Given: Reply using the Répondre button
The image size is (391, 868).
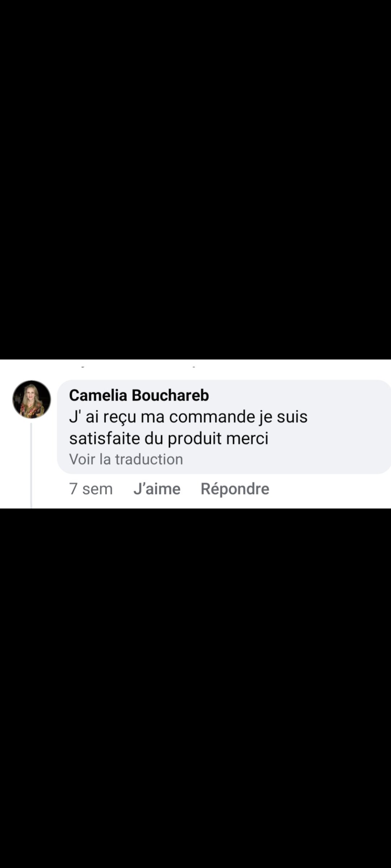Looking at the screenshot, I should point(235,489).
